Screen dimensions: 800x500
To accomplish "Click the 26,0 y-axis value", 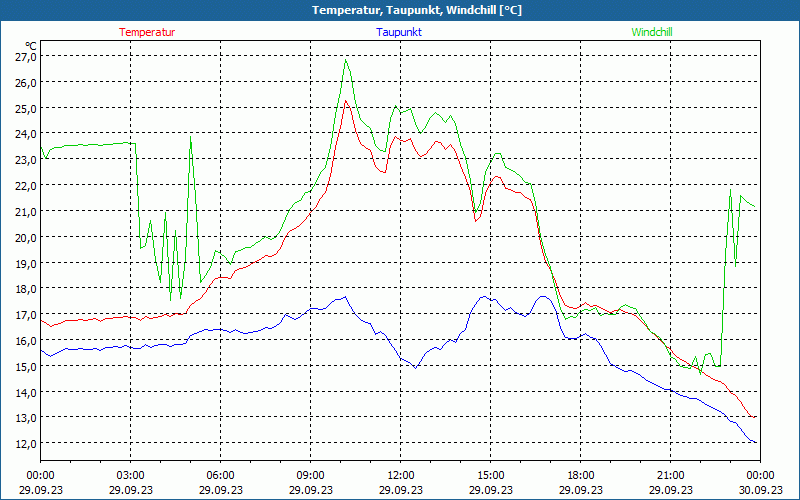I will pos(26,83).
